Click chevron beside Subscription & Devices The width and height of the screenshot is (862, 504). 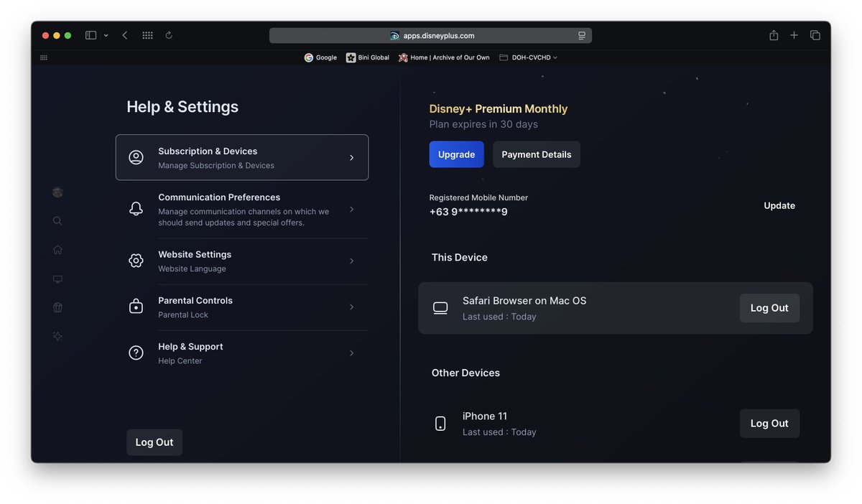(351, 157)
